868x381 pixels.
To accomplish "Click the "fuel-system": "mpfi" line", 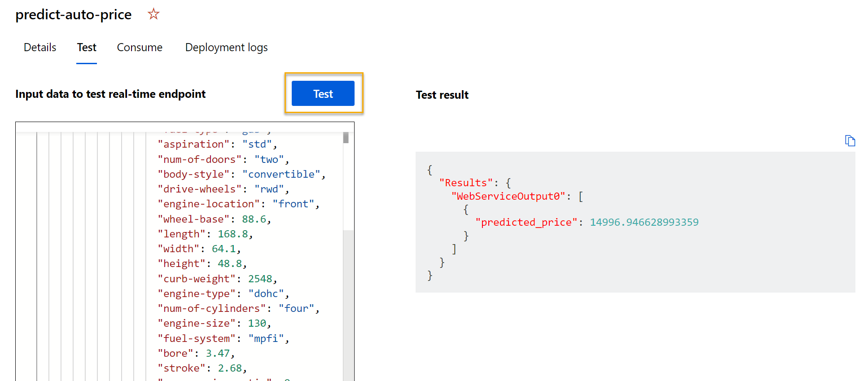I will point(223,338).
